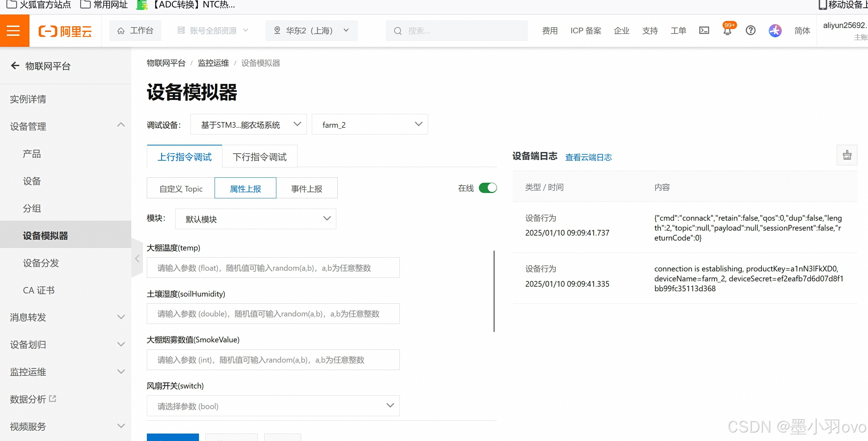The width and height of the screenshot is (868, 441).
Task: Collapse sidebar with the handle arrow
Action: point(137,259)
